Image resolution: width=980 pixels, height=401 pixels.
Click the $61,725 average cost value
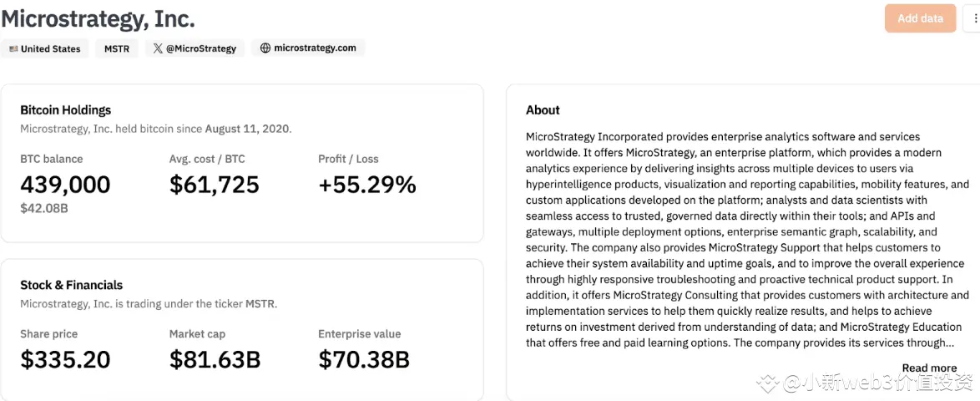pos(215,185)
